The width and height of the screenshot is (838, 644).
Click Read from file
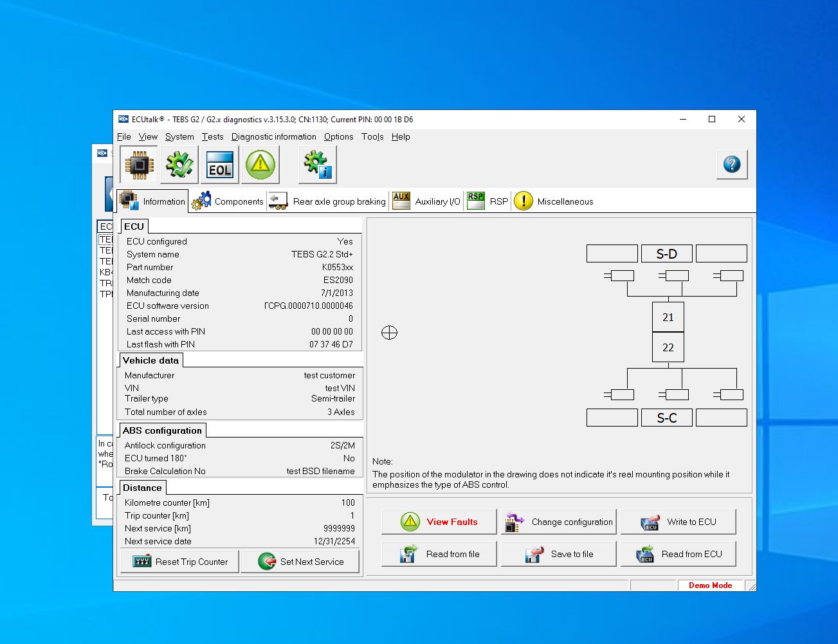(x=439, y=553)
